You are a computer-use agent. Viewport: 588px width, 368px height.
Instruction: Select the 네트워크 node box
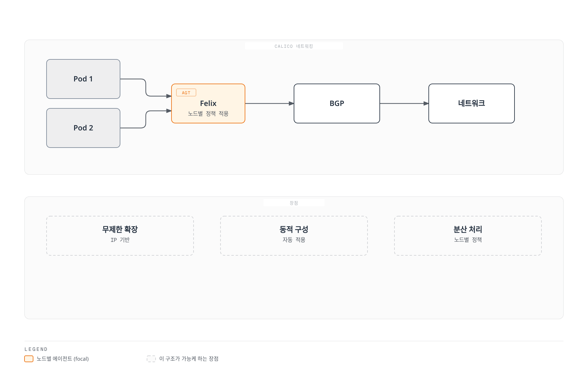(x=472, y=103)
